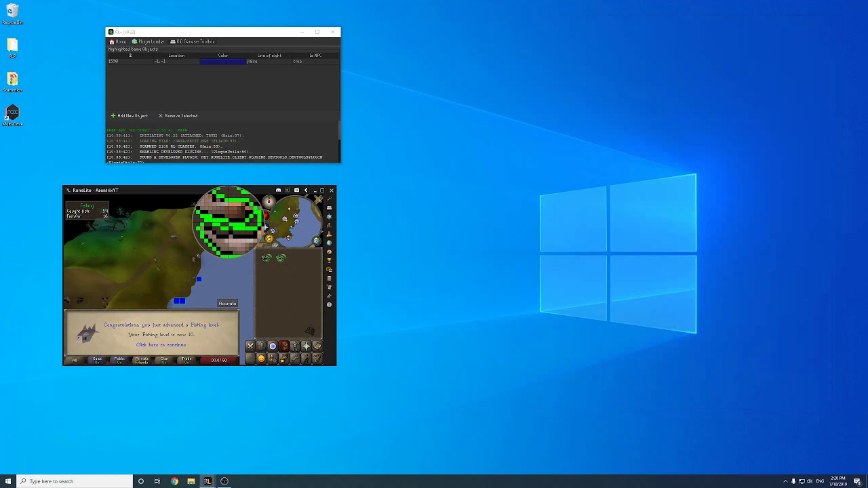868x488 pixels.
Task: Click the Location column header
Action: pos(176,56)
